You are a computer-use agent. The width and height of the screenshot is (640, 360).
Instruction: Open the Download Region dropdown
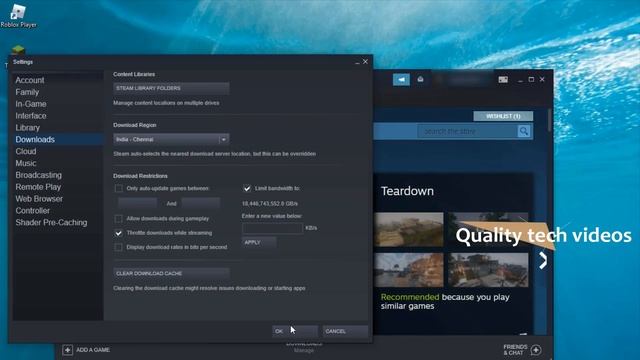click(x=171, y=140)
